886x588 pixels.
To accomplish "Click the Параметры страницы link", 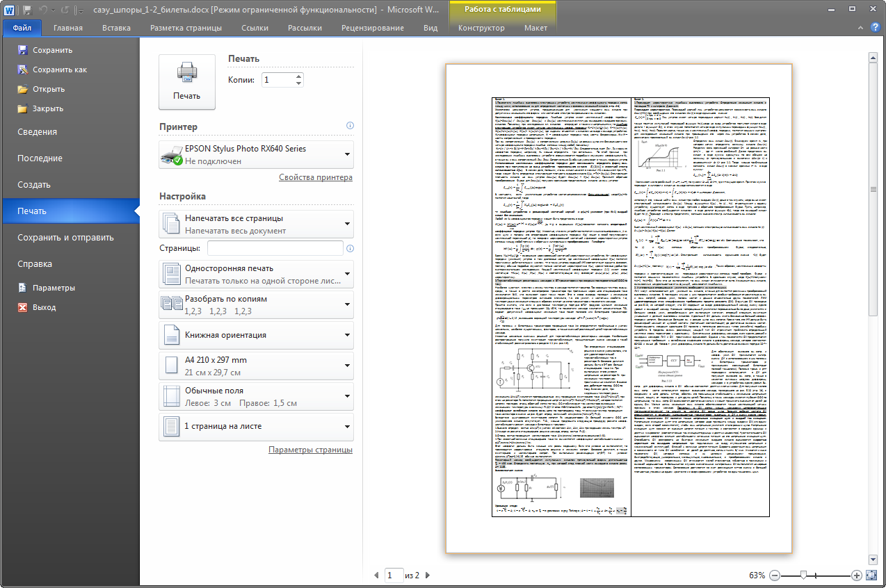I will pos(310,450).
